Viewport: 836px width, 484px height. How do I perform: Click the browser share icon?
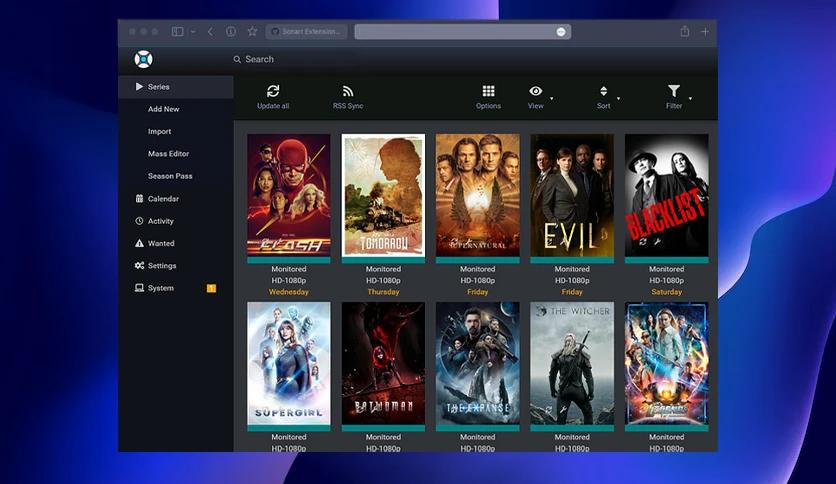coord(685,31)
